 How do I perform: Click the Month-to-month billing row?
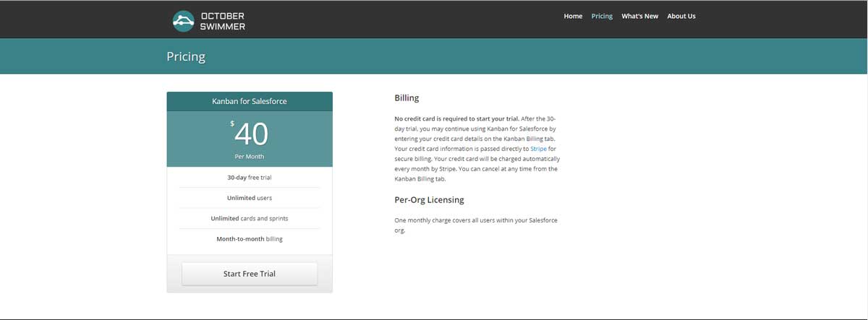coord(250,238)
